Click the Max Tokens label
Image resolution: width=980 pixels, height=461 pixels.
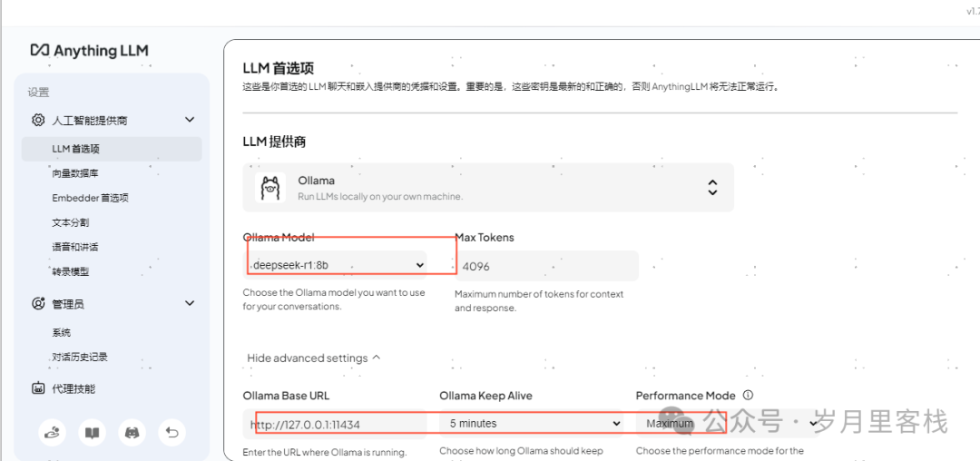coord(485,238)
